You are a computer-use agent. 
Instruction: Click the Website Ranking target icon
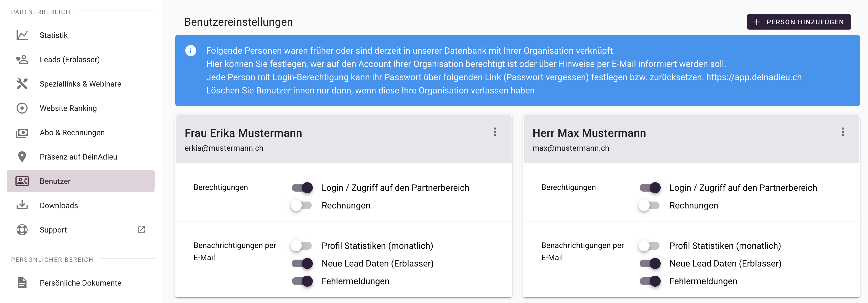coord(22,108)
